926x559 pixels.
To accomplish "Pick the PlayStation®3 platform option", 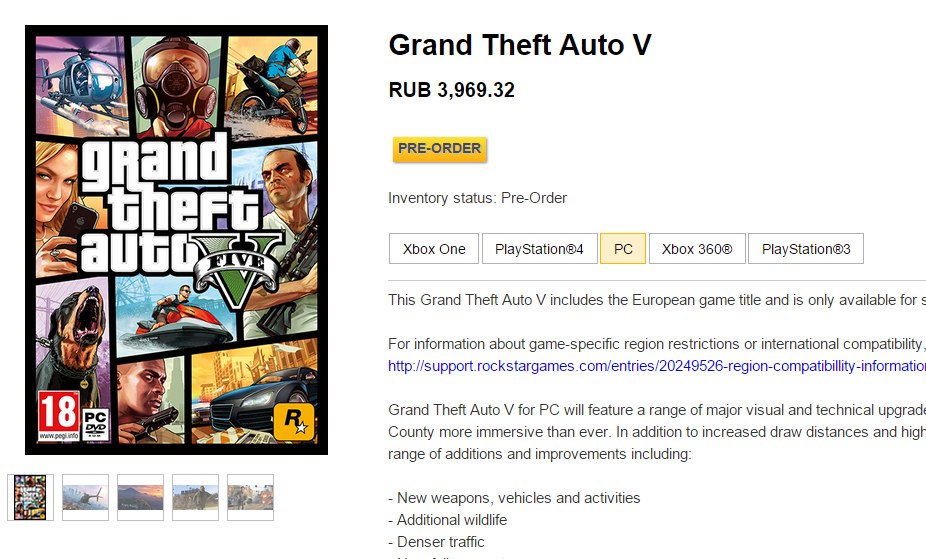I will click(x=806, y=249).
